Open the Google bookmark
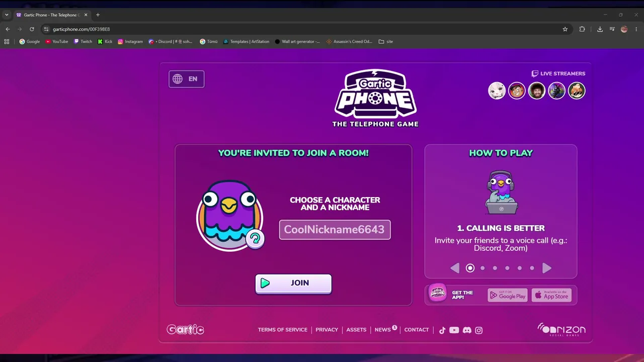 (x=30, y=42)
